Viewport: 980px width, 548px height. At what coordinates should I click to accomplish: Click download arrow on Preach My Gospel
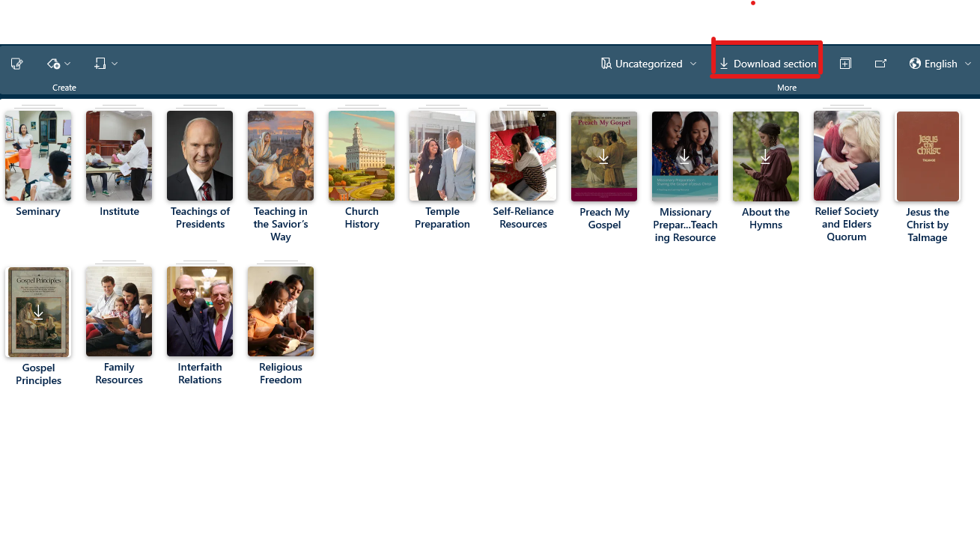[x=603, y=156]
